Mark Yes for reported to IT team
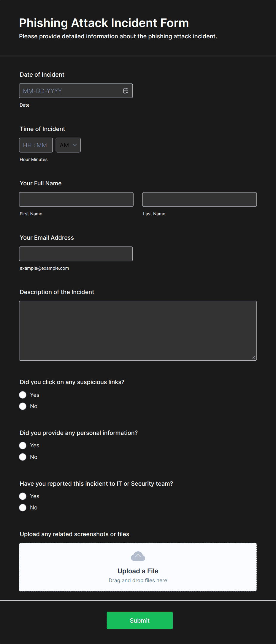This screenshot has height=644, width=276. tap(23, 496)
